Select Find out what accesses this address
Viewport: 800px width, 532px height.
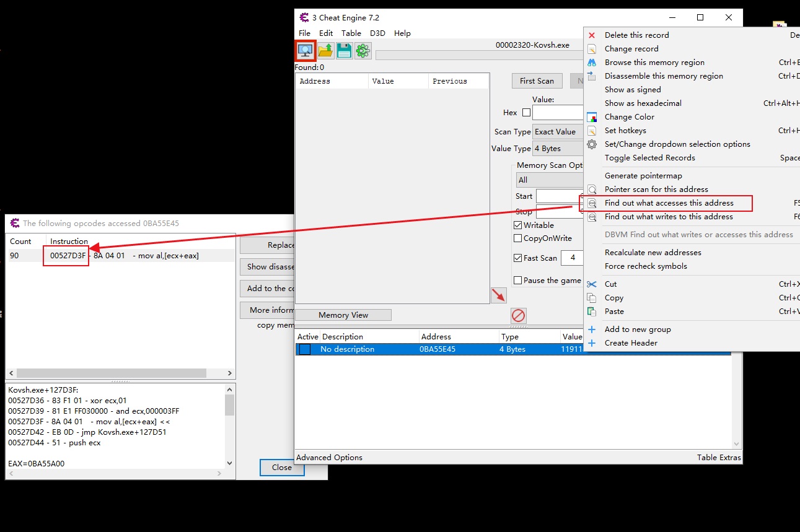(x=669, y=203)
